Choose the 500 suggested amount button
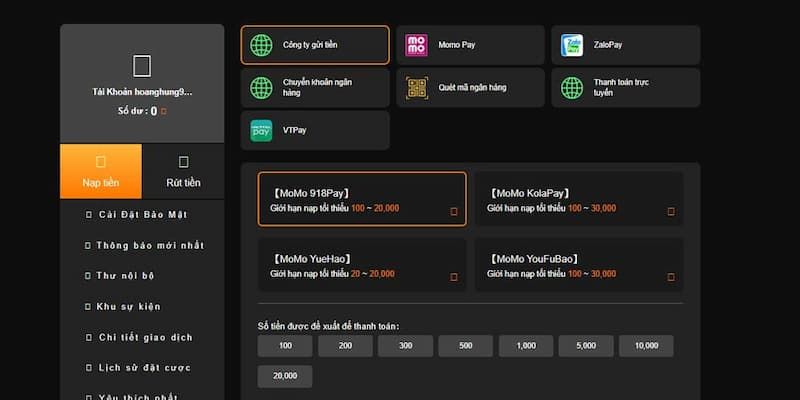The width and height of the screenshot is (800, 400). coord(465,346)
